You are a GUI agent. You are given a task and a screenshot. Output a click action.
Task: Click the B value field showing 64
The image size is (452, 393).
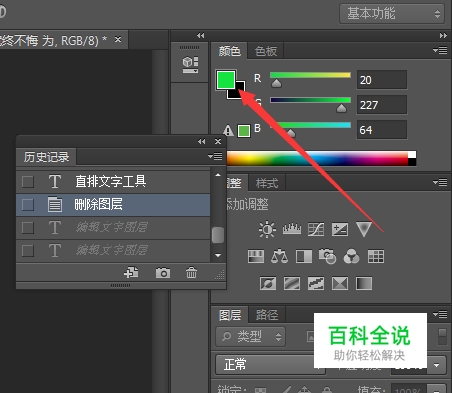[382, 130]
